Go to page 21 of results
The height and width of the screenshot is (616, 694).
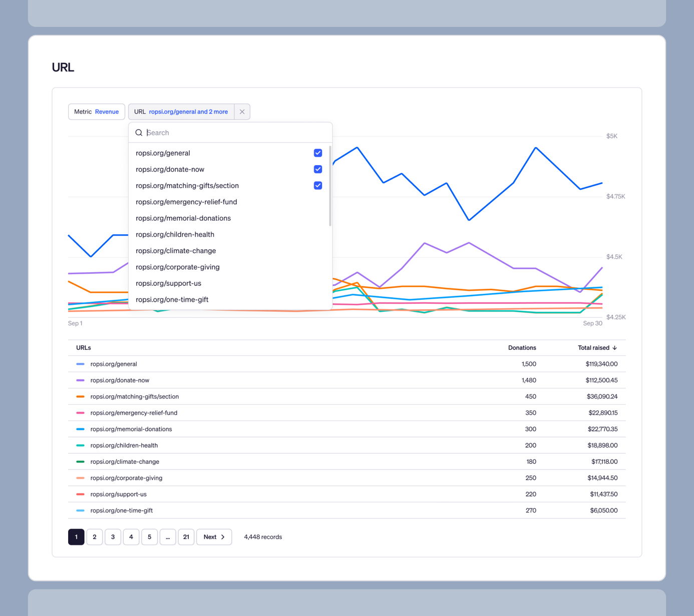186,537
